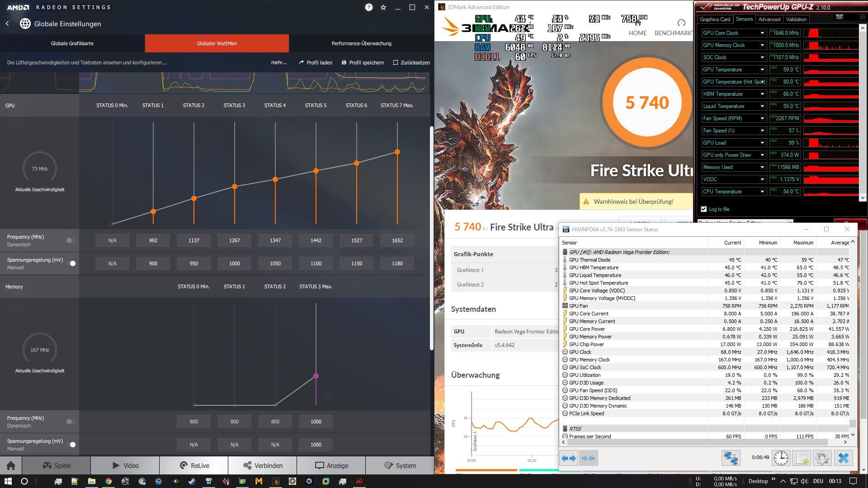
Task: Switch to Performance-Überwachung tab
Action: coord(361,43)
